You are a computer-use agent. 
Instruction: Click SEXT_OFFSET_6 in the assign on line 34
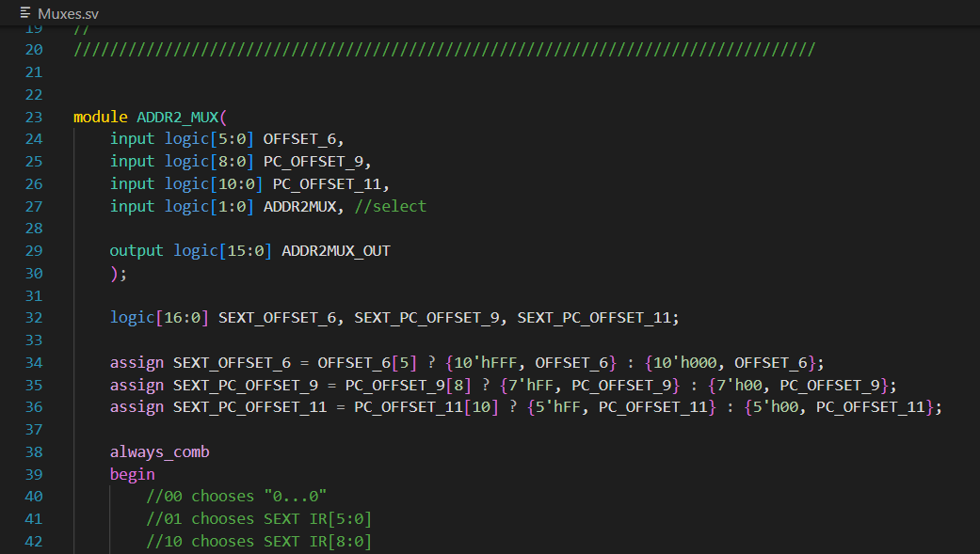[232, 362]
